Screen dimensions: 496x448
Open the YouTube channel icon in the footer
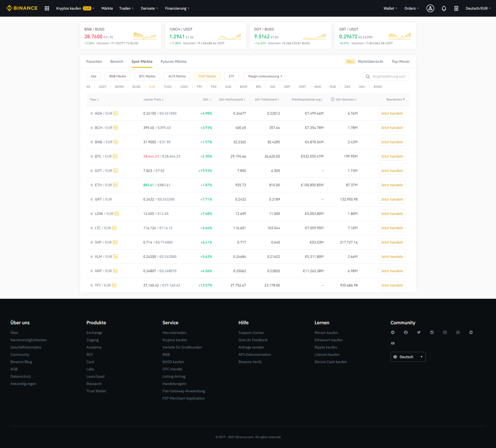pyautogui.click(x=393, y=343)
